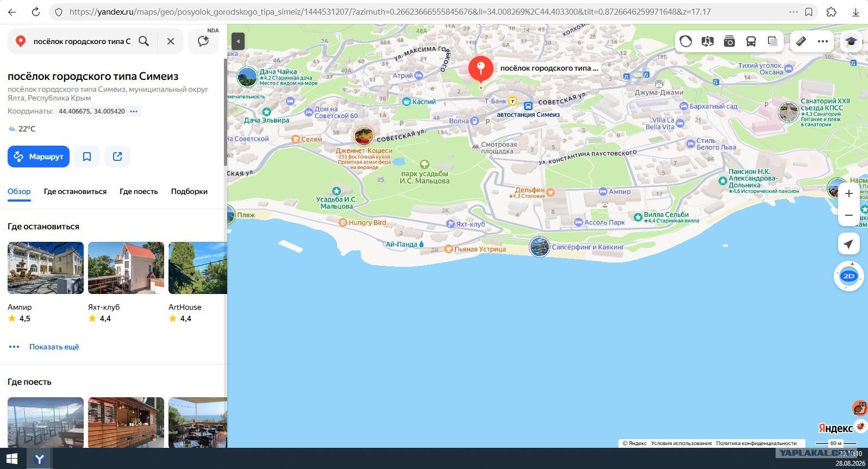Click the search magnifier in the search box
This screenshot has width=868, height=469.
click(x=143, y=41)
